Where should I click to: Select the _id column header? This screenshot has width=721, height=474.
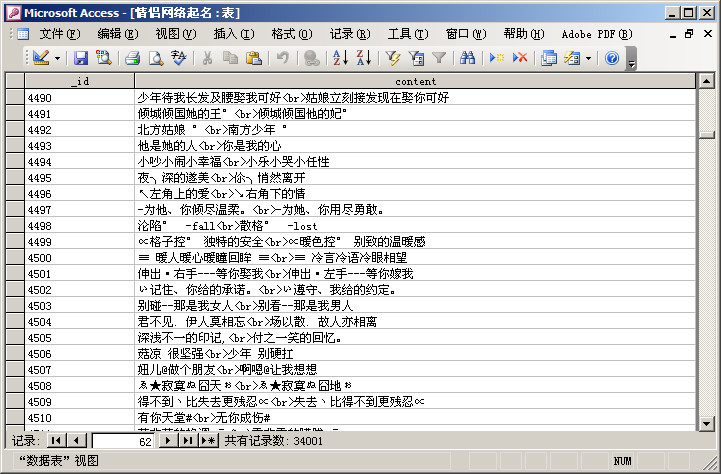[x=80, y=81]
